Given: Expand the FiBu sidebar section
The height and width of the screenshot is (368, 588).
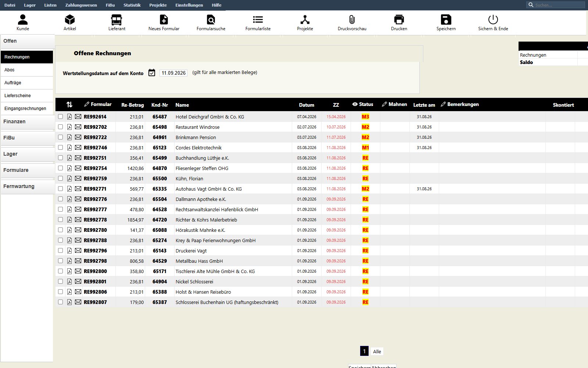Looking at the screenshot, I should 28,138.
